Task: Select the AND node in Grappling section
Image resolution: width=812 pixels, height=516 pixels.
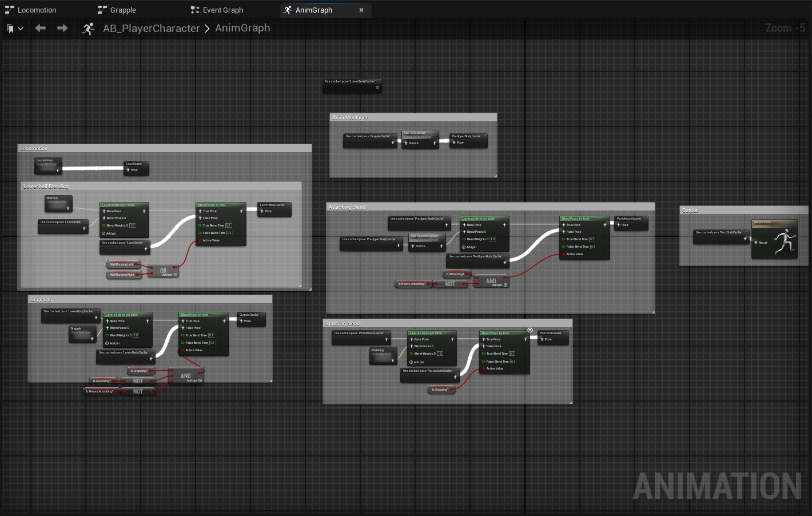Action: coord(186,375)
